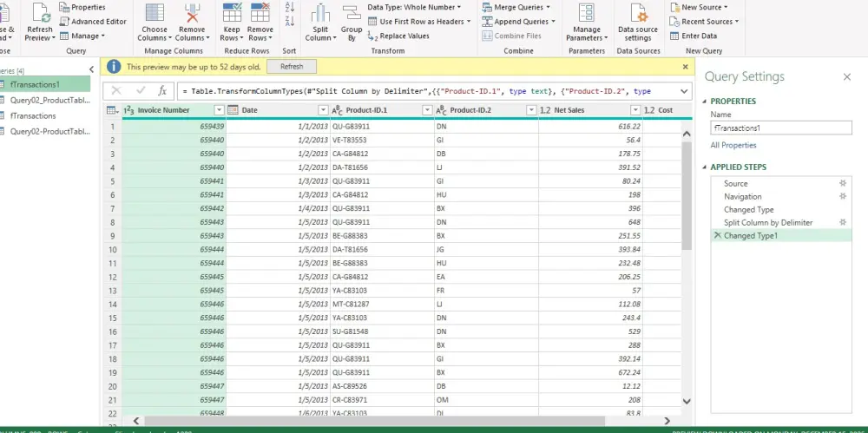The height and width of the screenshot is (433, 868).
Task: Click Enter Data
Action: 693,36
